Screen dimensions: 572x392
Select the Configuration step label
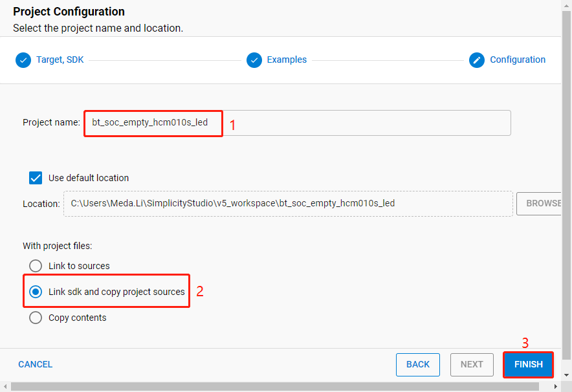click(x=517, y=60)
